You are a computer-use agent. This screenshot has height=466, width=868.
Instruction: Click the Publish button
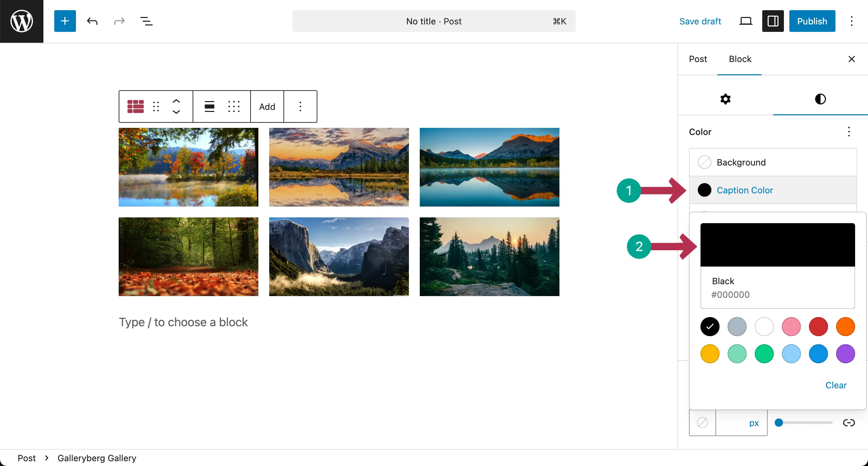[812, 21]
